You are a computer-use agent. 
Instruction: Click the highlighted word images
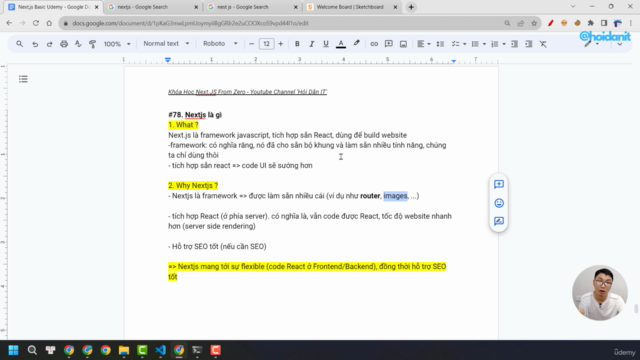[x=395, y=196]
